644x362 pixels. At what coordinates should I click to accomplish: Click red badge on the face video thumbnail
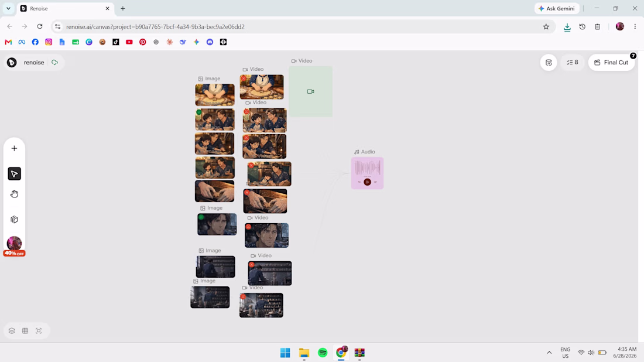click(x=248, y=227)
